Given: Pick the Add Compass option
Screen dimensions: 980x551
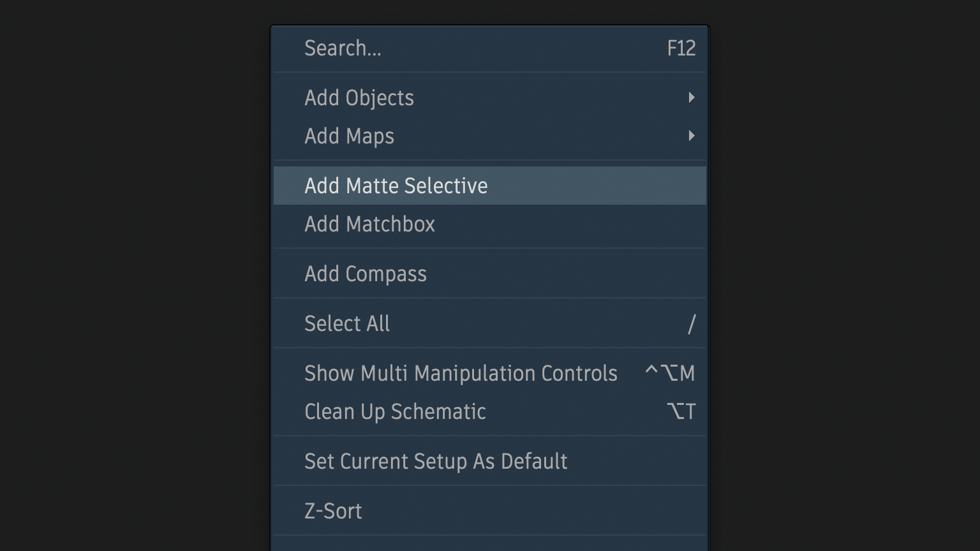Looking at the screenshot, I should point(365,274).
